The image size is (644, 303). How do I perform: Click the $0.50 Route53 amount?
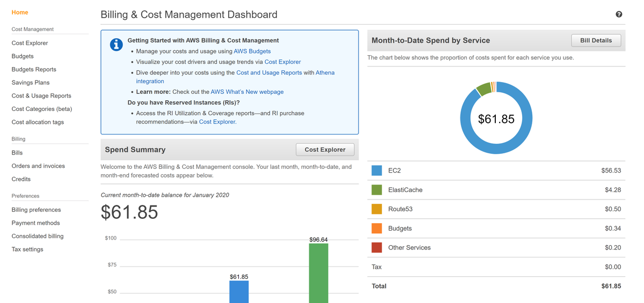(x=613, y=209)
